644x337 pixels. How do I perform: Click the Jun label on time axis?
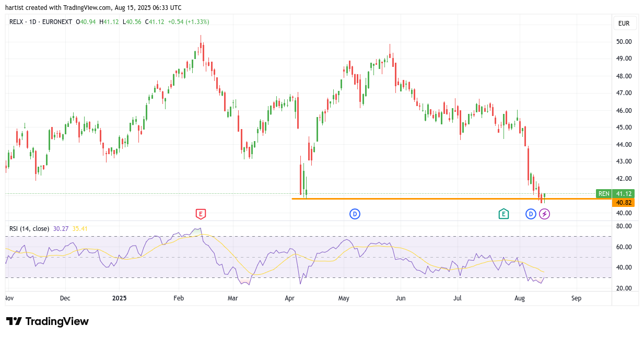[x=401, y=298]
